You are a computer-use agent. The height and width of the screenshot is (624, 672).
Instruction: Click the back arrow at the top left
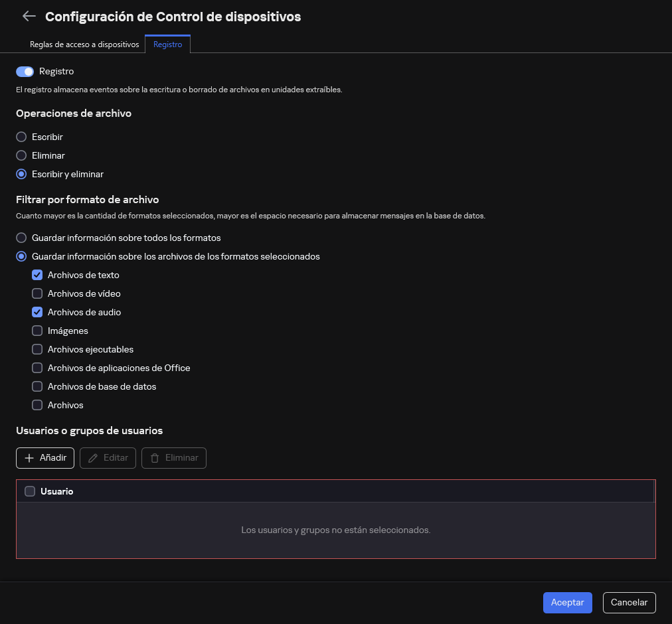click(x=29, y=16)
